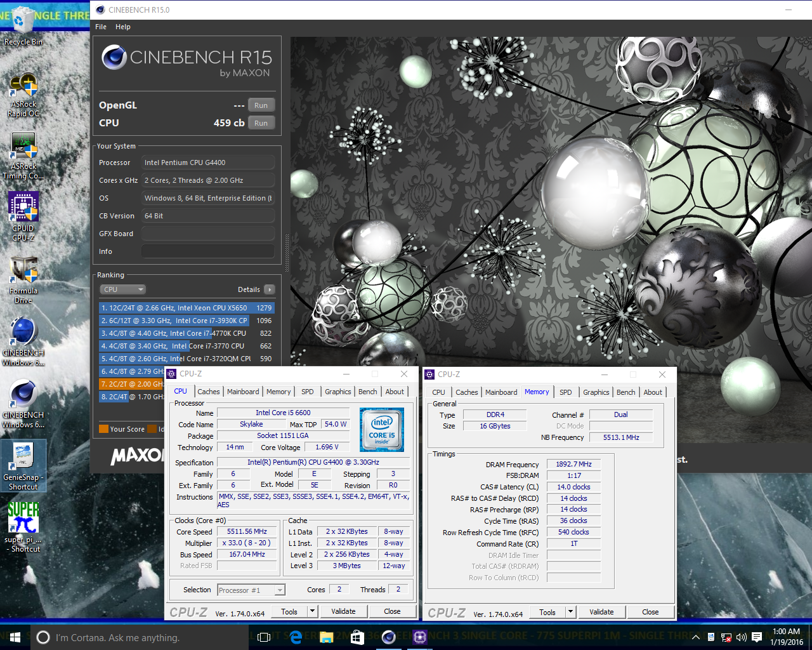Open the Processor #1 selection dropdown
The image size is (812, 650).
click(x=251, y=590)
